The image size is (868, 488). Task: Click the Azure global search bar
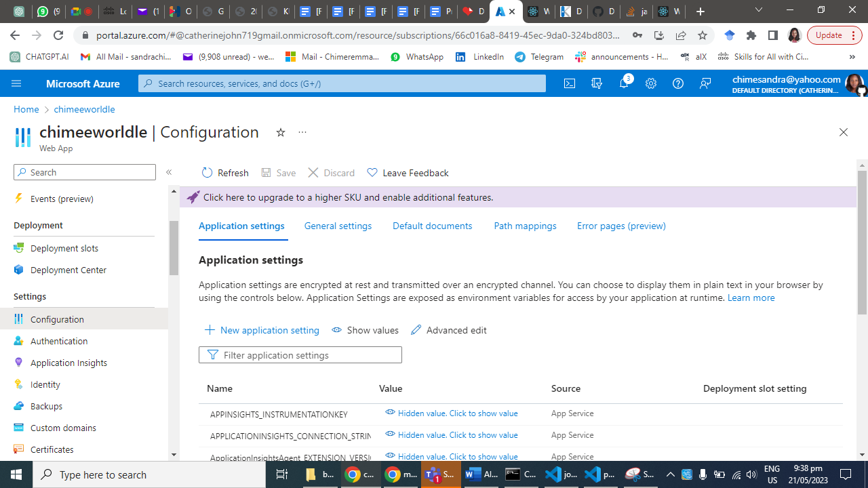coord(342,83)
